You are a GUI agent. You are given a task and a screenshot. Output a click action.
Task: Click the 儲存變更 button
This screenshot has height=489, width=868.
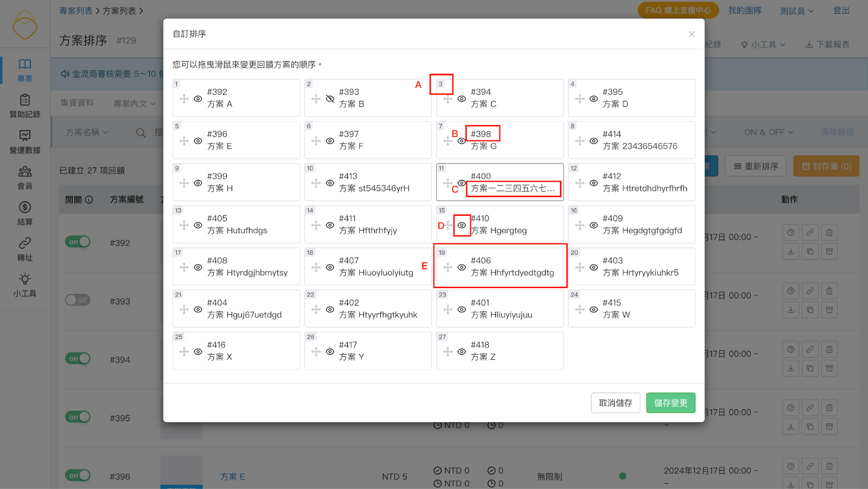point(671,403)
